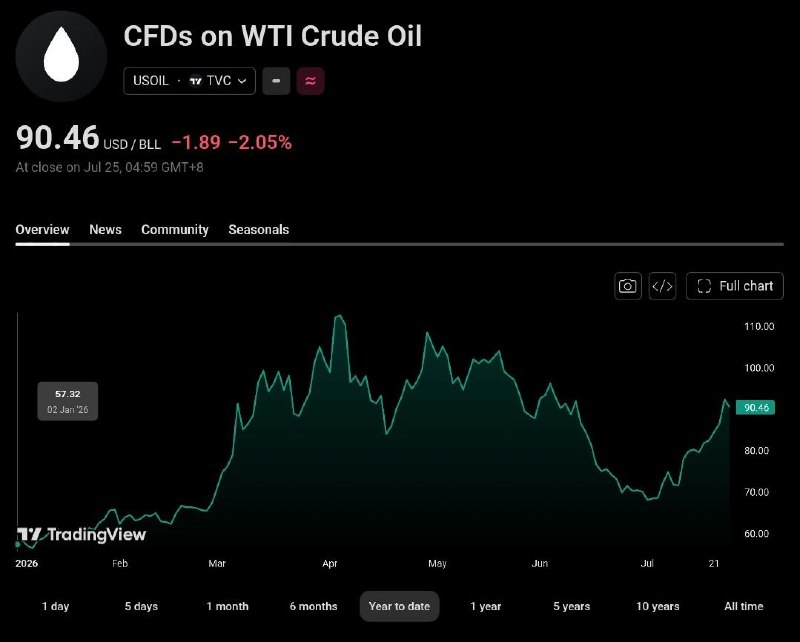This screenshot has width=800, height=642.
Task: Click the 90.46 price label on axis
Action: [x=756, y=407]
